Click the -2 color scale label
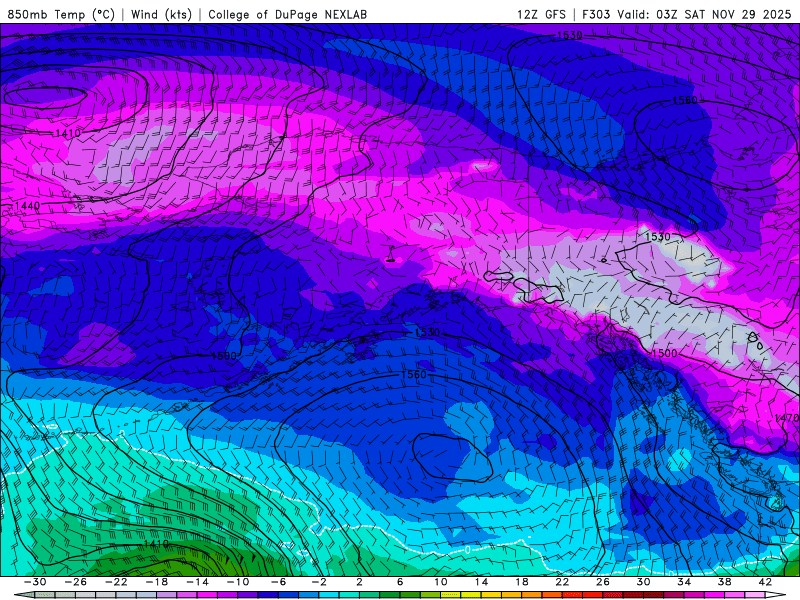Screen dimensions: 800x600 (319, 582)
